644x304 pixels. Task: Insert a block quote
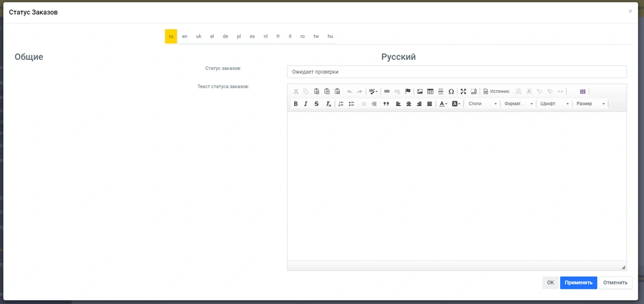(x=386, y=104)
